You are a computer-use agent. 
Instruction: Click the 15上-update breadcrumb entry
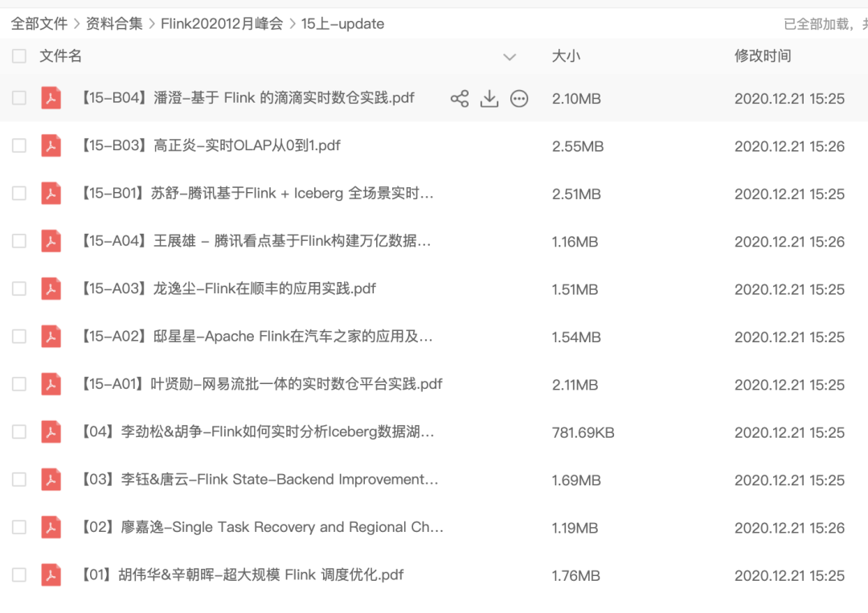[x=342, y=24]
